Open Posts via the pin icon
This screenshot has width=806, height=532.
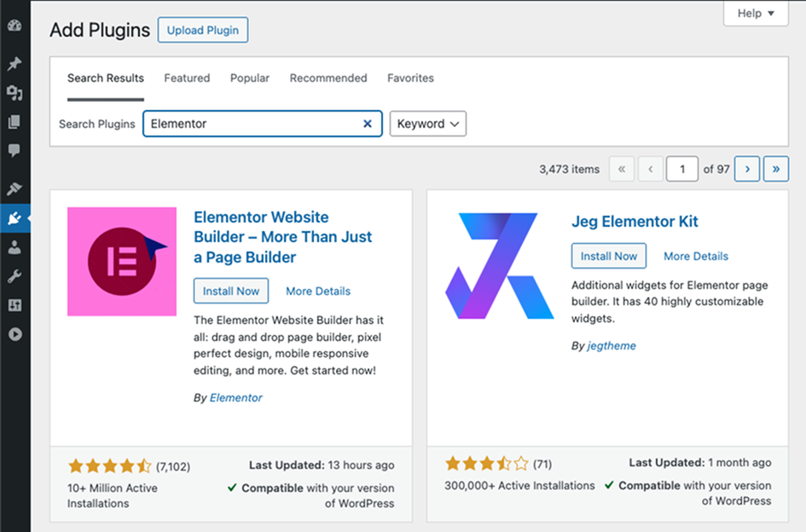14,64
